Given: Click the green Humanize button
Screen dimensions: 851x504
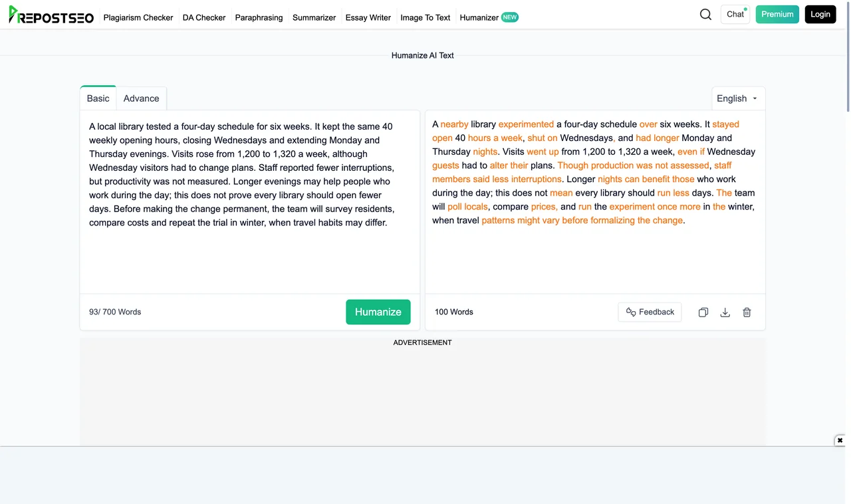Looking at the screenshot, I should (378, 312).
